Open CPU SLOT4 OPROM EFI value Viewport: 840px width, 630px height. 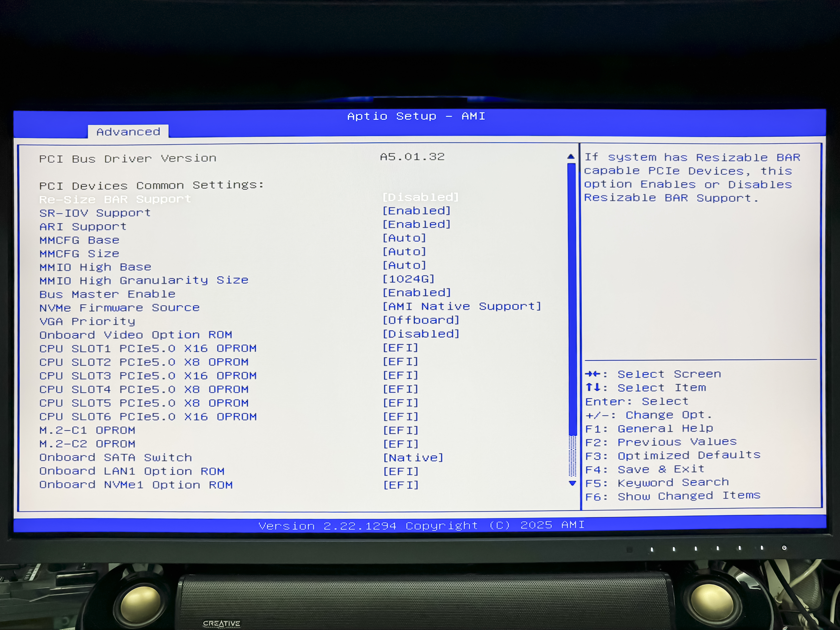point(400,389)
